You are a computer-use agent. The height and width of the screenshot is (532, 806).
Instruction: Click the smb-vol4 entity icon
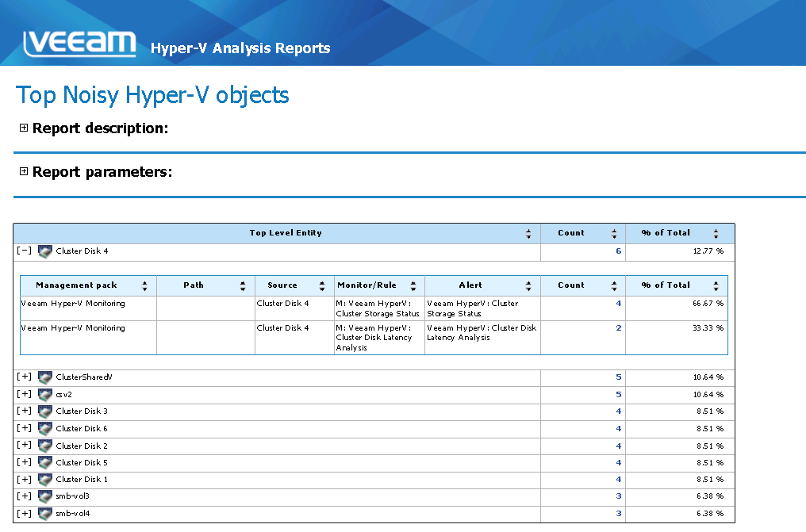coord(45,514)
